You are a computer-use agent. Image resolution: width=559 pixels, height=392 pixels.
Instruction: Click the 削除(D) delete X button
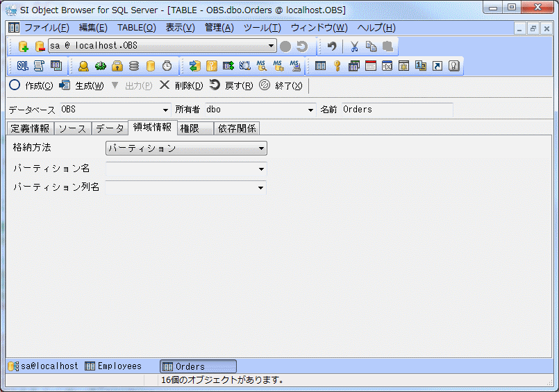coord(181,85)
